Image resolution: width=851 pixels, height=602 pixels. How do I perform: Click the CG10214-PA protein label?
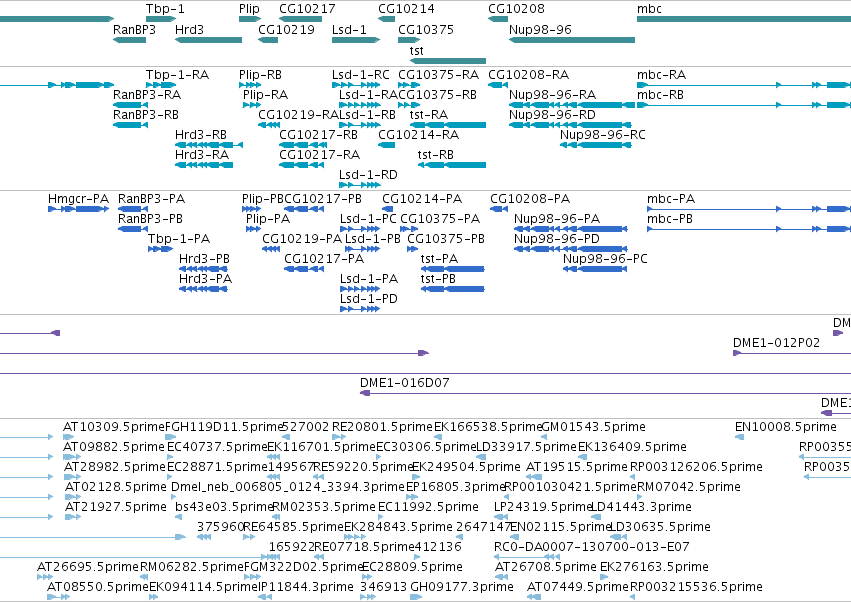pos(422,199)
